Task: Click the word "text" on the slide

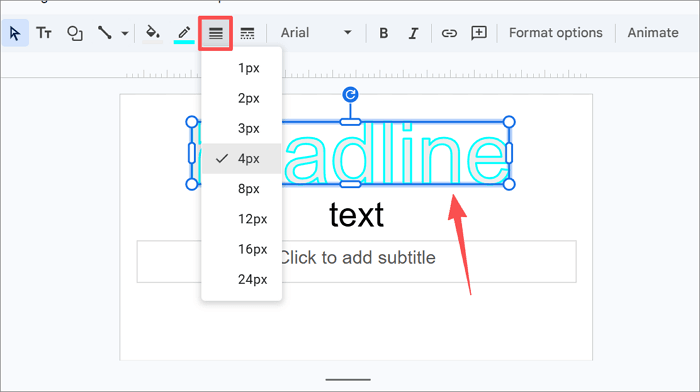Action: coord(356,215)
